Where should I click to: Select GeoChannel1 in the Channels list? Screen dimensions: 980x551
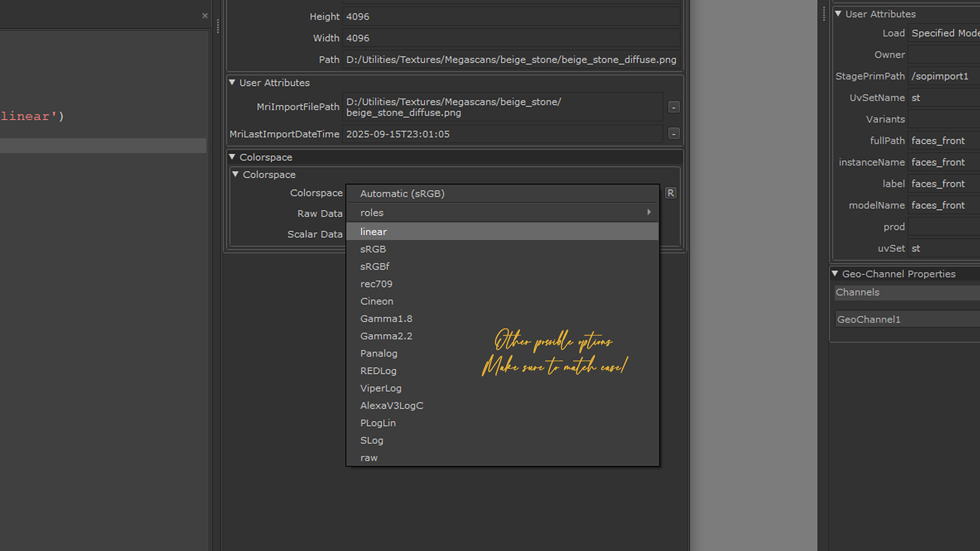tap(869, 319)
